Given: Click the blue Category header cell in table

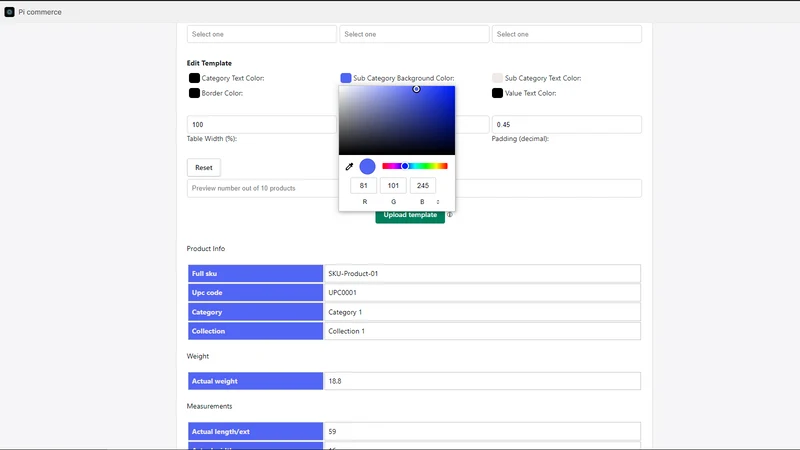Looking at the screenshot, I should (255, 312).
